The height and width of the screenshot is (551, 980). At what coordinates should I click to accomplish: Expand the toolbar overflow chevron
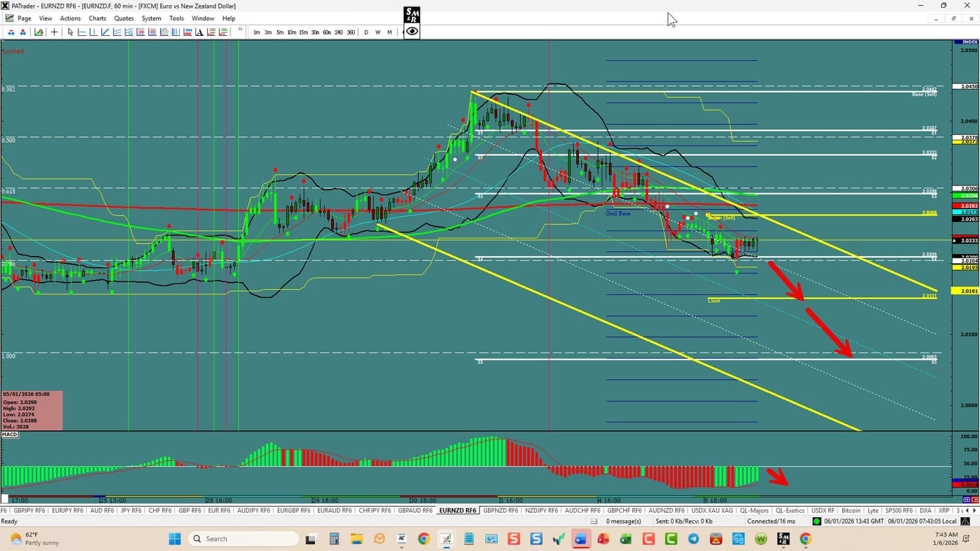pyautogui.click(x=240, y=29)
